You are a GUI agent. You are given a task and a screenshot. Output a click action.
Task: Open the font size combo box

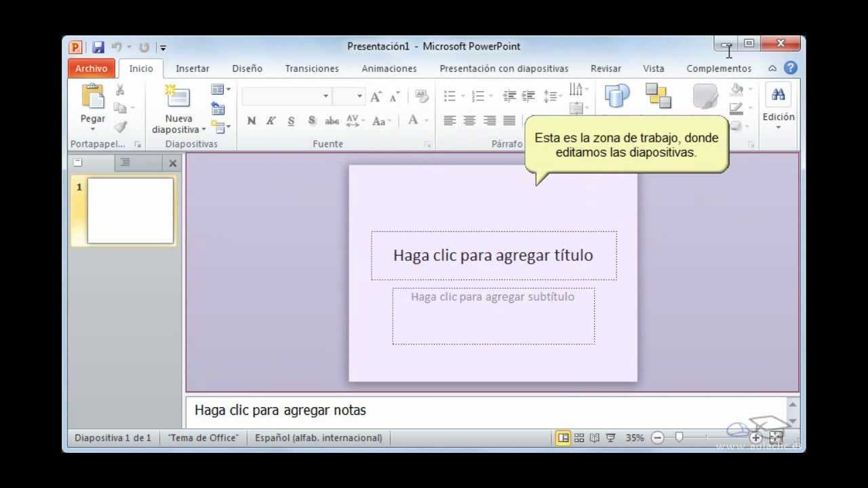tap(349, 96)
